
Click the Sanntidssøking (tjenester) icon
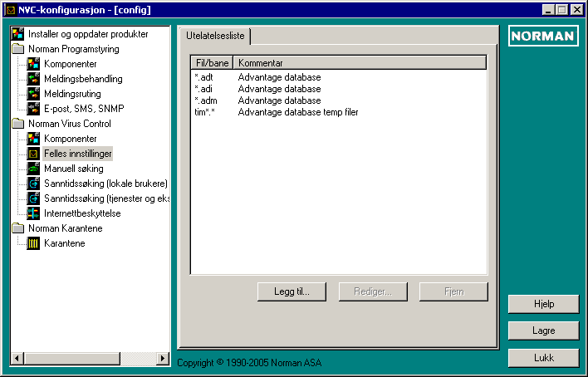(33, 198)
